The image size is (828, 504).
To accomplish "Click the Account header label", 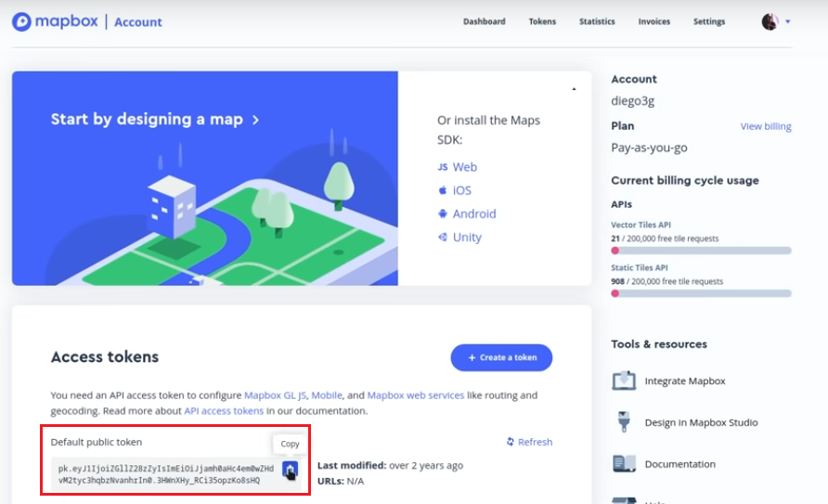I will 634,79.
